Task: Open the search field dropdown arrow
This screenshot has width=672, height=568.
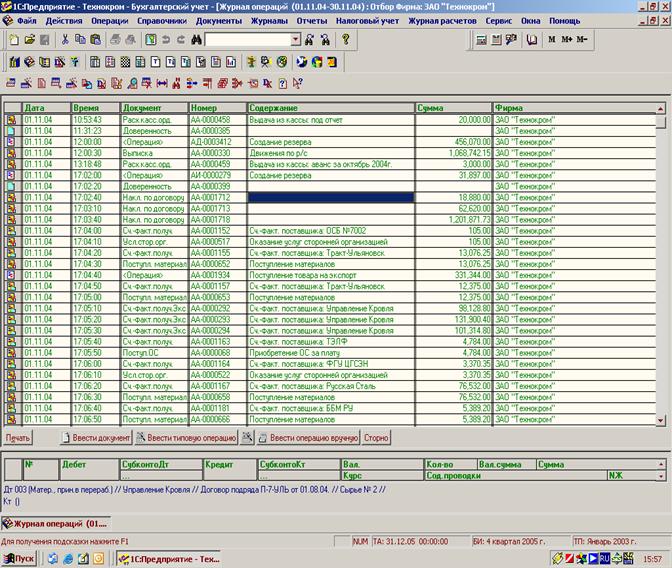Action: tap(295, 39)
